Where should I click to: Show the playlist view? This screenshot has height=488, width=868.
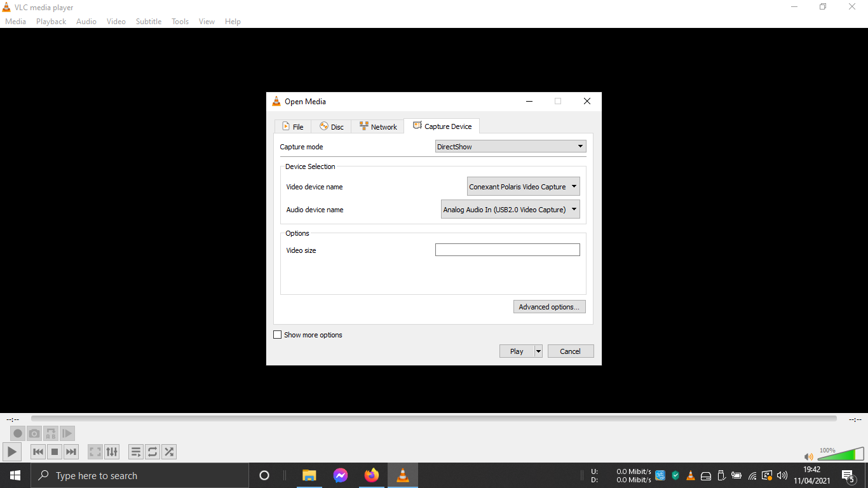136,452
